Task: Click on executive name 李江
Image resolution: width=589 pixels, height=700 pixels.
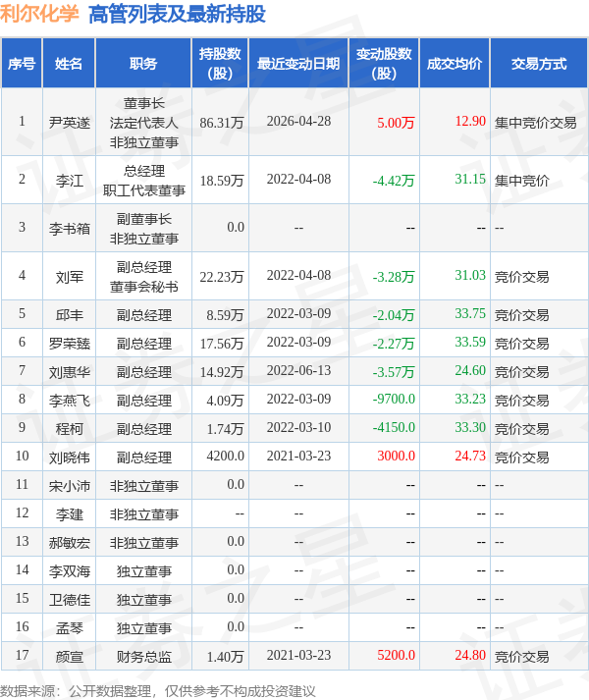Action: pyautogui.click(x=69, y=181)
